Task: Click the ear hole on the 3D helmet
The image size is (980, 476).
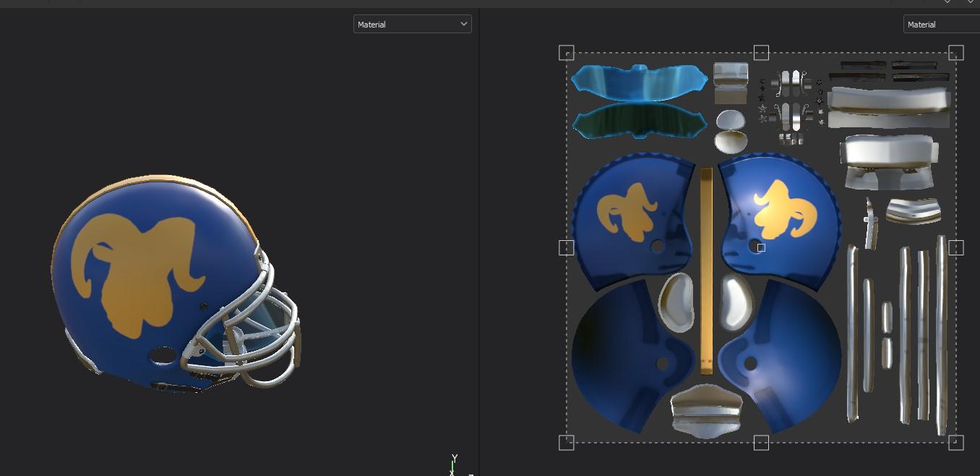Action: pos(163,355)
